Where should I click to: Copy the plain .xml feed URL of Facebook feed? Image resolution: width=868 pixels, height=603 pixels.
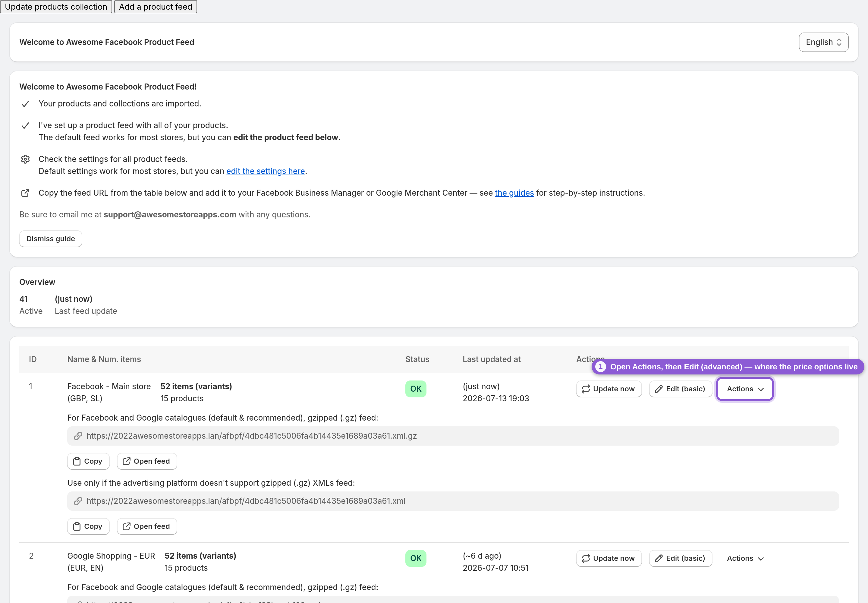pyautogui.click(x=88, y=526)
